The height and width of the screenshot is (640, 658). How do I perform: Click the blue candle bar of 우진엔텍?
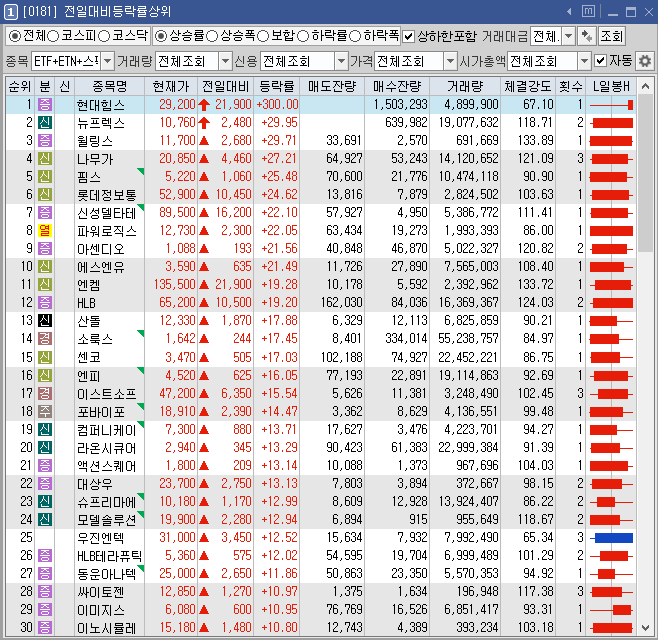613,538
